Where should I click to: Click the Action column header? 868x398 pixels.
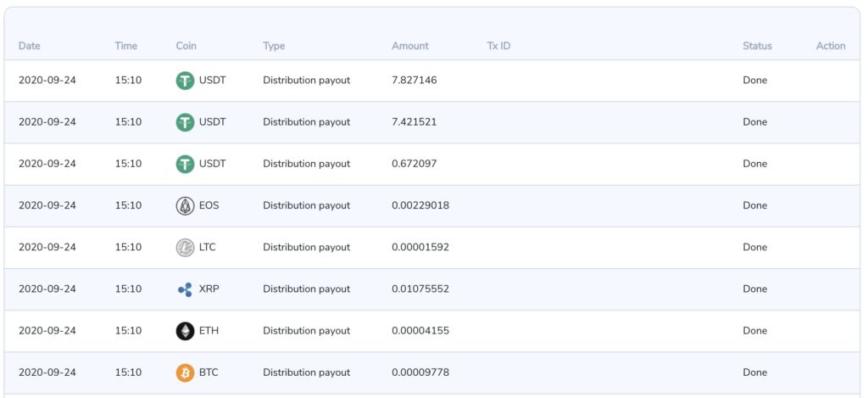pos(831,46)
